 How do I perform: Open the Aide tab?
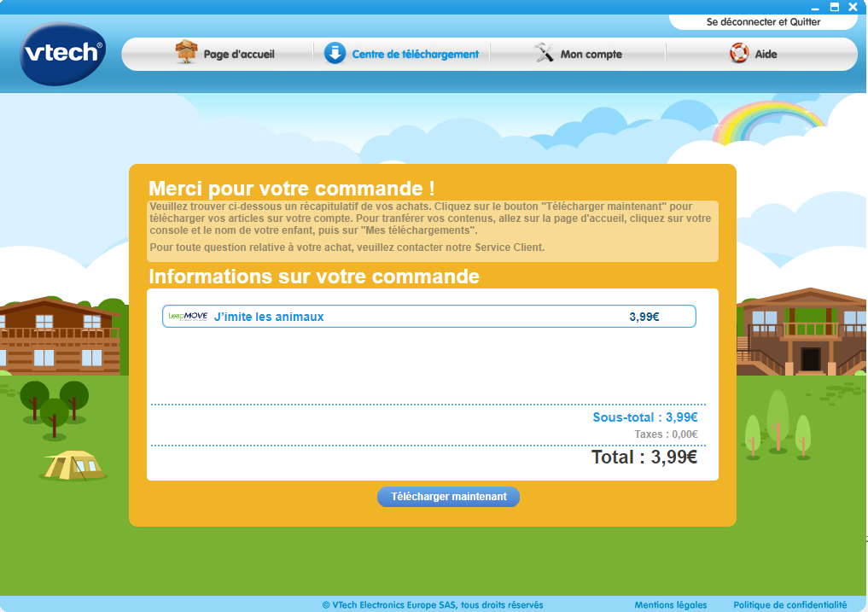click(754, 54)
